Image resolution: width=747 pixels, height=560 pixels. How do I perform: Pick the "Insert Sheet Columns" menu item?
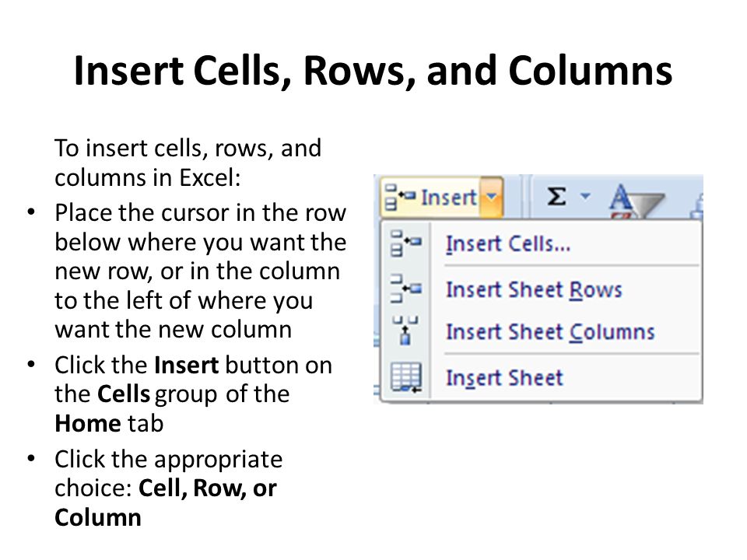pos(550,332)
